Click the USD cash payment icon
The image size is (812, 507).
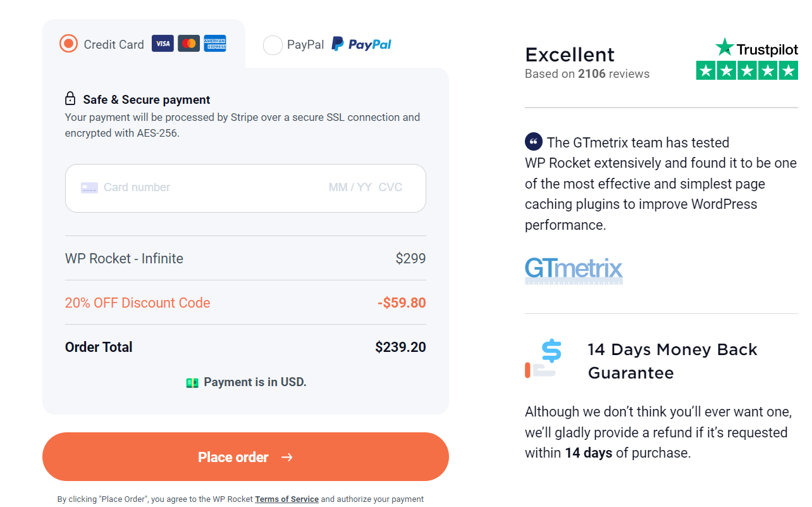click(x=191, y=382)
